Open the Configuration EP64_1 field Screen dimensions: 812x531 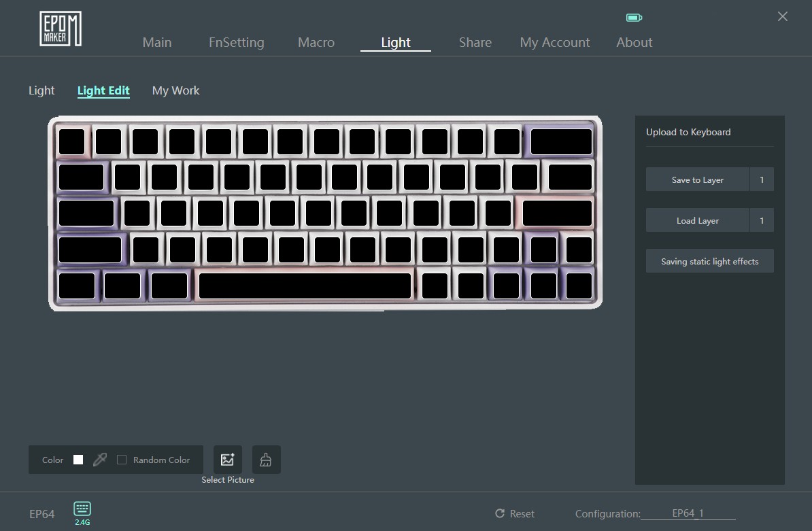tap(688, 513)
